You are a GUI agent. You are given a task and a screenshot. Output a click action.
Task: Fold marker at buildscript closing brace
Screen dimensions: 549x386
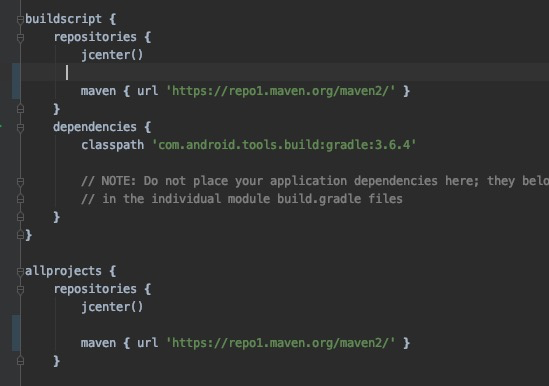pyautogui.click(x=20, y=235)
